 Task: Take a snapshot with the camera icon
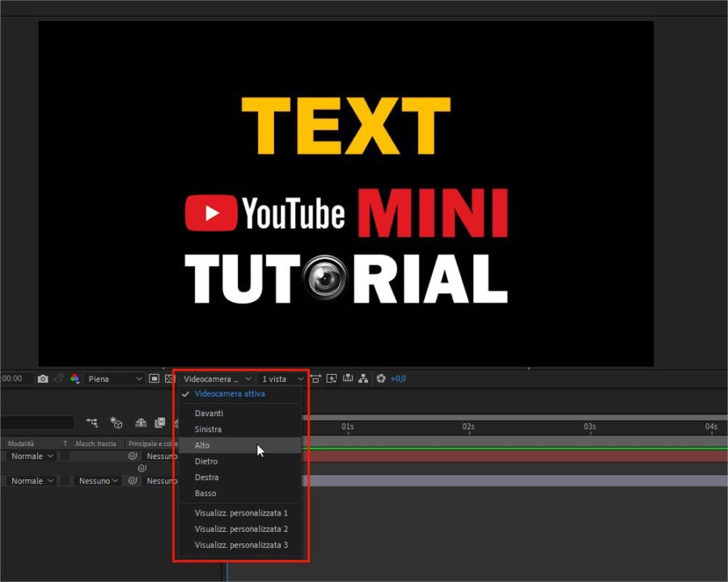tap(42, 378)
